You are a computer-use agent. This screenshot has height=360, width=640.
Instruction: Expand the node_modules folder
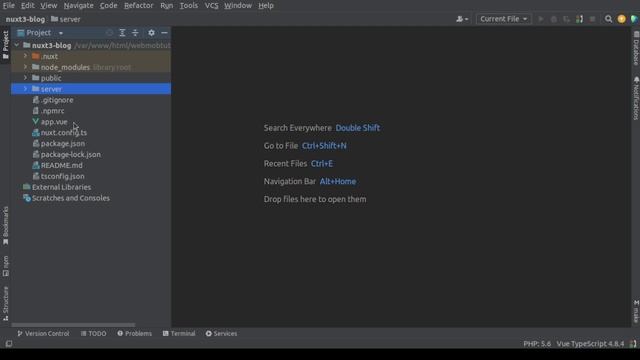tap(25, 67)
